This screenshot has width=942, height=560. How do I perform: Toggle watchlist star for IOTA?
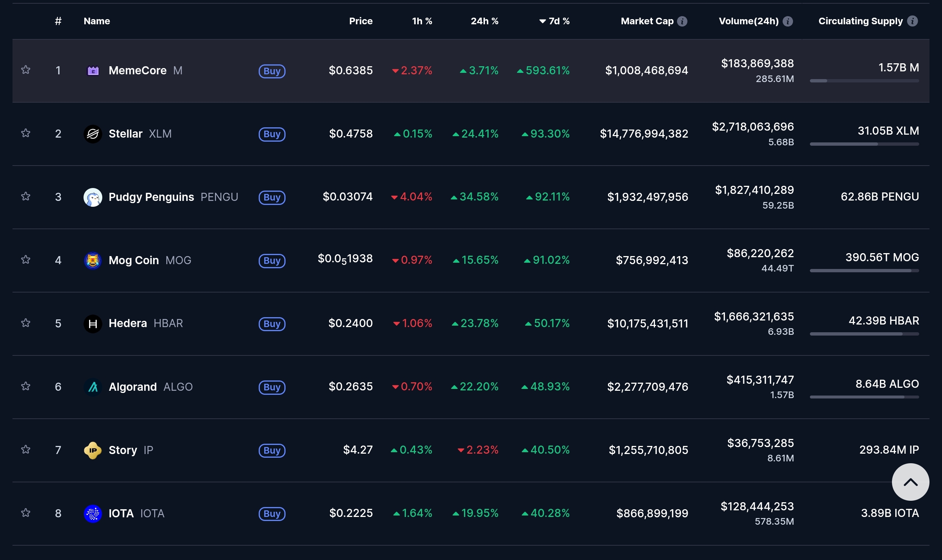[x=26, y=513]
